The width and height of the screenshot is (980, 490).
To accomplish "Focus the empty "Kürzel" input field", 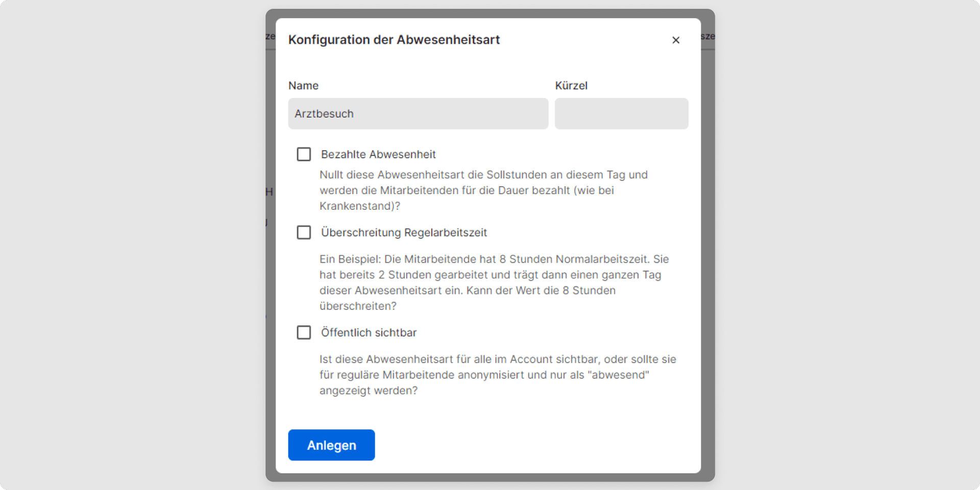I will pos(621,113).
